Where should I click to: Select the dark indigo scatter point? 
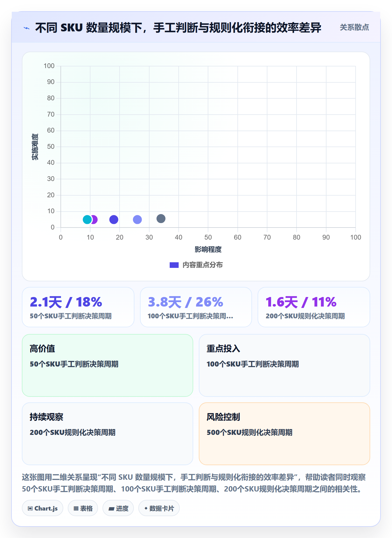click(114, 219)
